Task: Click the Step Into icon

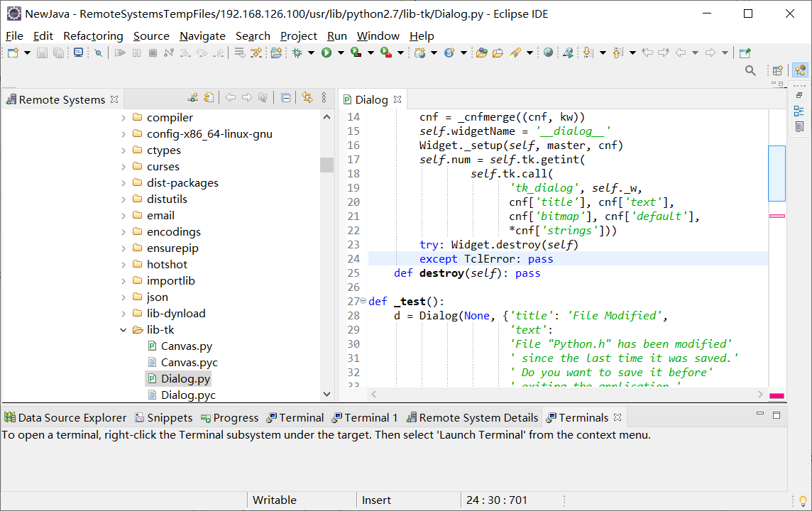Action: [x=185, y=53]
